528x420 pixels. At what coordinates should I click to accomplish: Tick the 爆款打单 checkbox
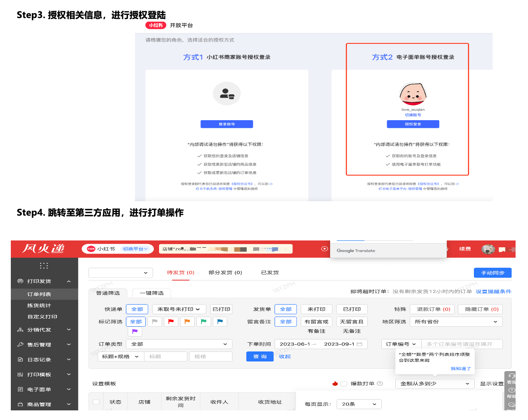tap(344, 384)
